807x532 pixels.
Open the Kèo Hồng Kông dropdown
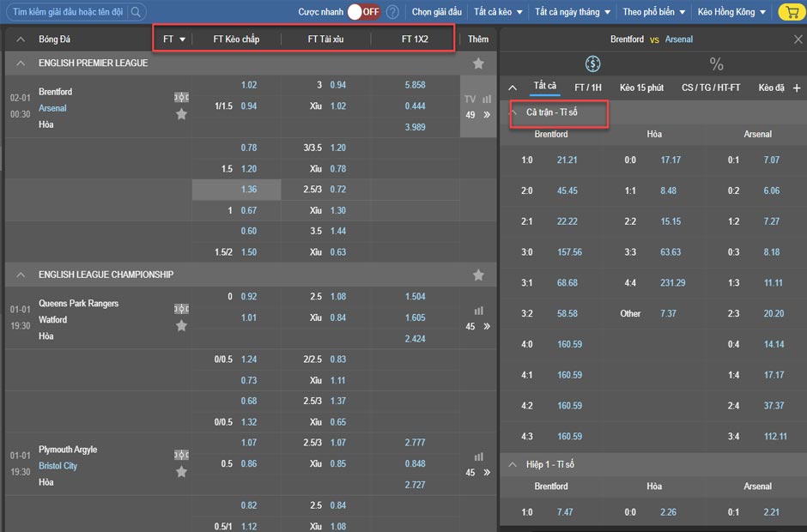click(731, 12)
